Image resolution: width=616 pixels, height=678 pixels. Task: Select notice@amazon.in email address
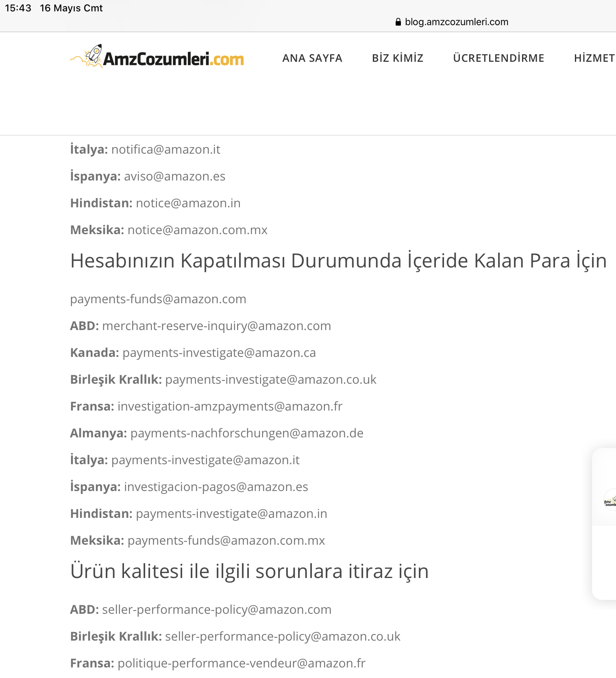[188, 203]
